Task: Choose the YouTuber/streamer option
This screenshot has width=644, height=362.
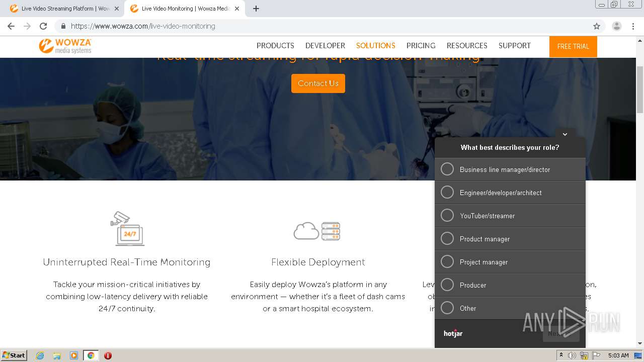Action: [x=510, y=216]
